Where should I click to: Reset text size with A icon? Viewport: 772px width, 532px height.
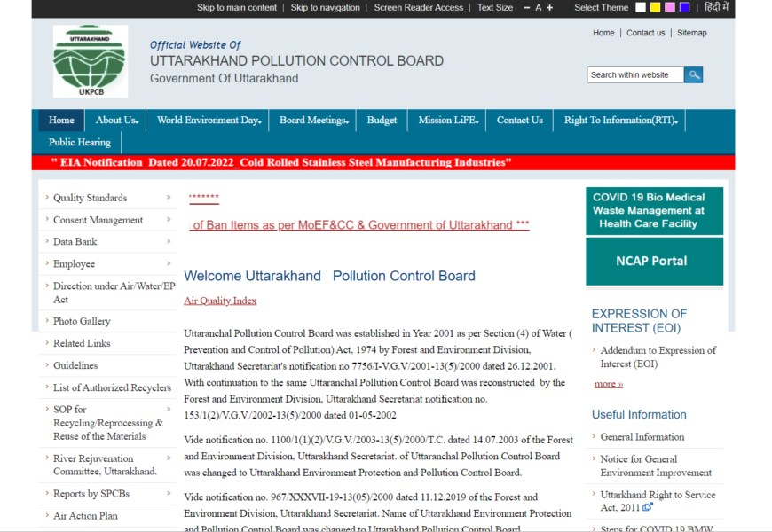pyautogui.click(x=539, y=8)
